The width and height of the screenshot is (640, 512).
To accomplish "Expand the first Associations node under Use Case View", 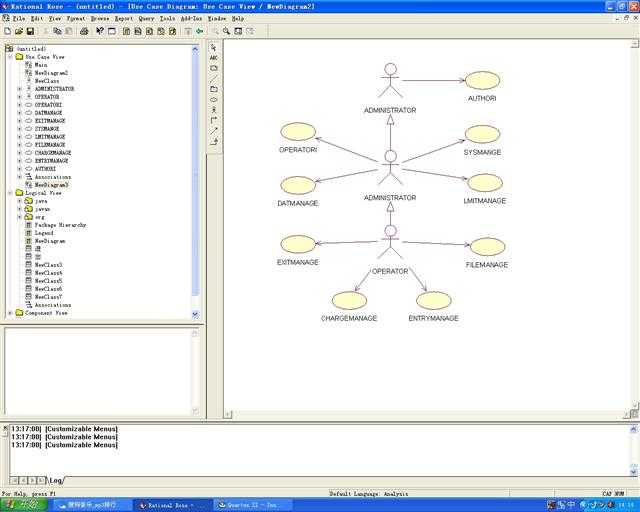I will pos(19,177).
